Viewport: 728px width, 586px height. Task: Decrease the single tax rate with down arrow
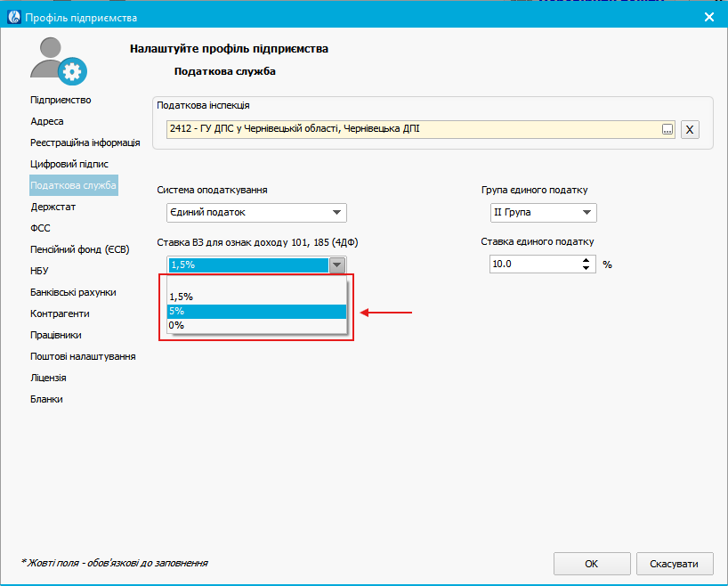click(586, 268)
